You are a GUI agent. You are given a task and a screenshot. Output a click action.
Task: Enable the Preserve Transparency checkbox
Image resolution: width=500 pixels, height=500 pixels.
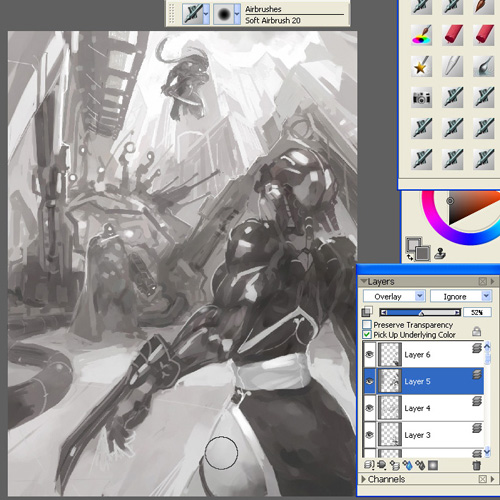coord(367,324)
